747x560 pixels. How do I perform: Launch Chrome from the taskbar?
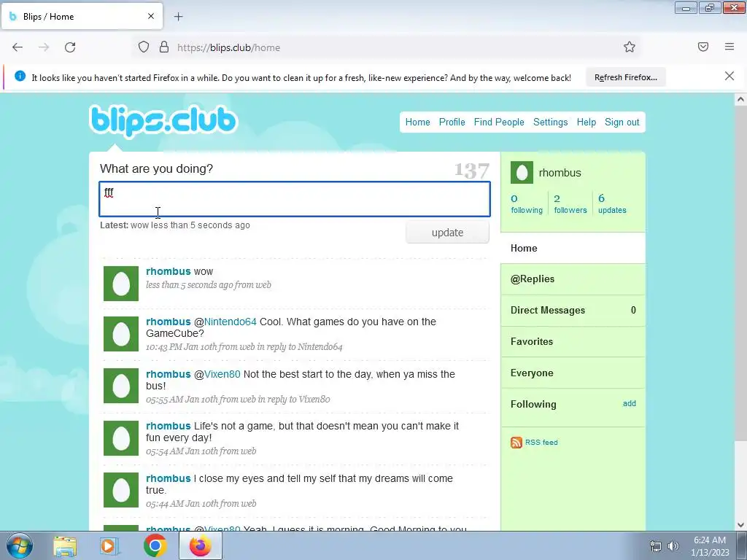coord(155,545)
